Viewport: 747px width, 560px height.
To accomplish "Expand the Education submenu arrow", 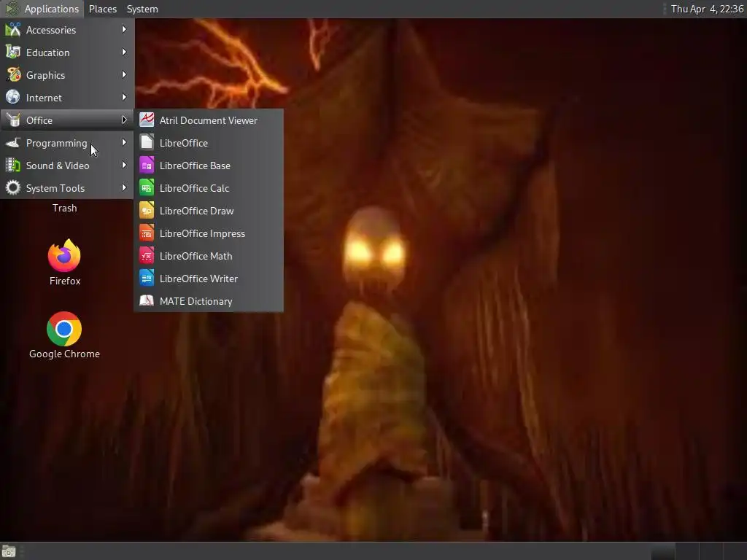I will point(124,52).
